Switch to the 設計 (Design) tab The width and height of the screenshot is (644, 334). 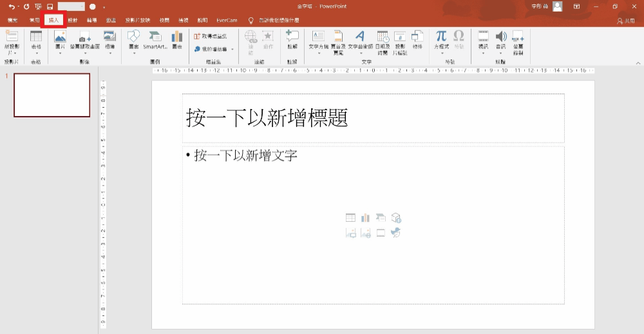tap(73, 21)
